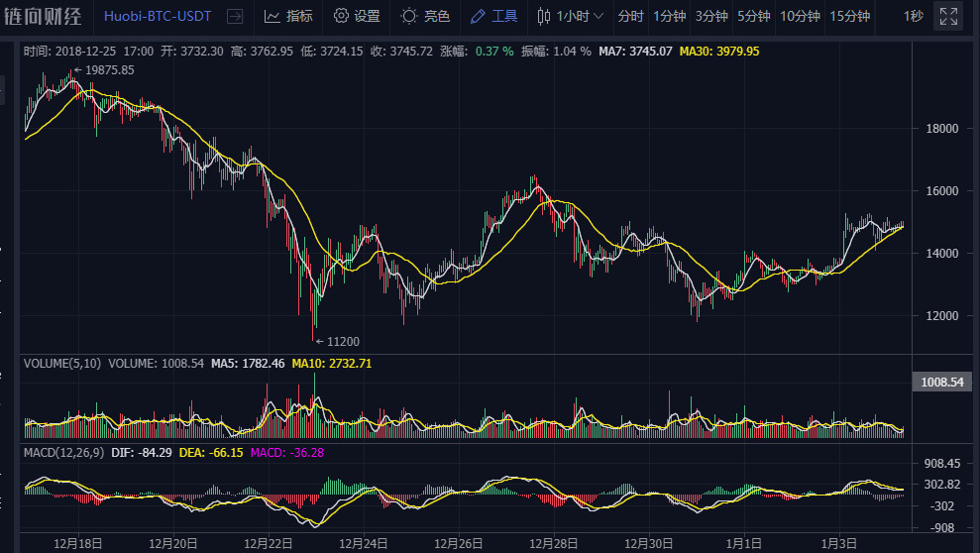Click the MA5: 1782.46 volume label
Screen dimensions: 980x553
point(248,363)
